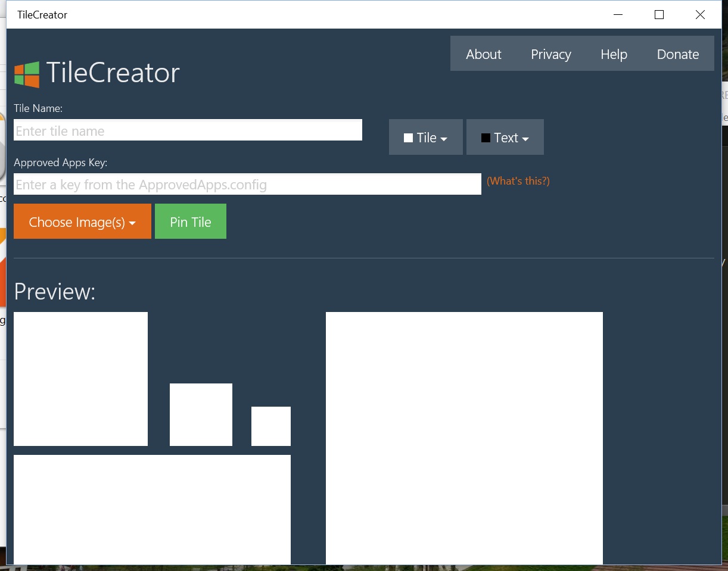Open the Tile color dropdown
This screenshot has width=728, height=571.
pyautogui.click(x=426, y=138)
